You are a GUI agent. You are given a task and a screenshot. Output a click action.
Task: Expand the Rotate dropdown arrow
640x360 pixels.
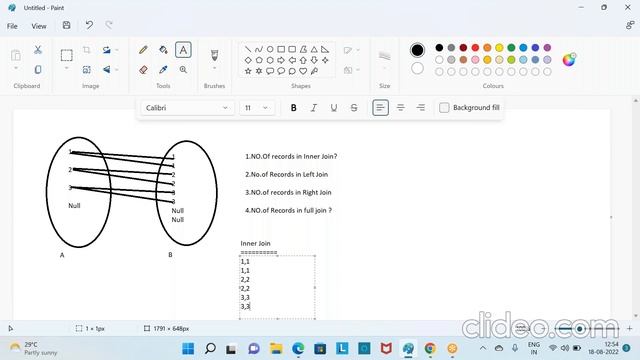(x=117, y=50)
